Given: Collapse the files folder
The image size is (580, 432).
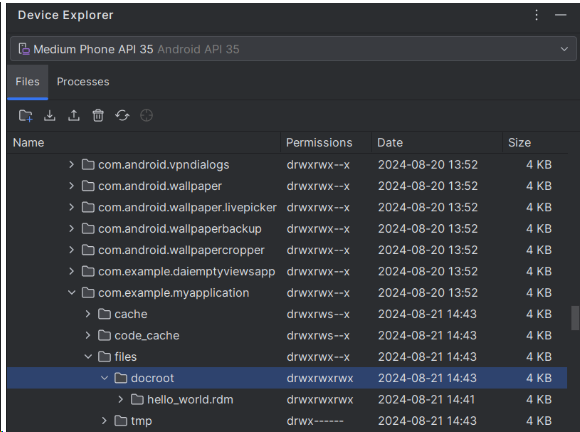Looking at the screenshot, I should point(88,357).
